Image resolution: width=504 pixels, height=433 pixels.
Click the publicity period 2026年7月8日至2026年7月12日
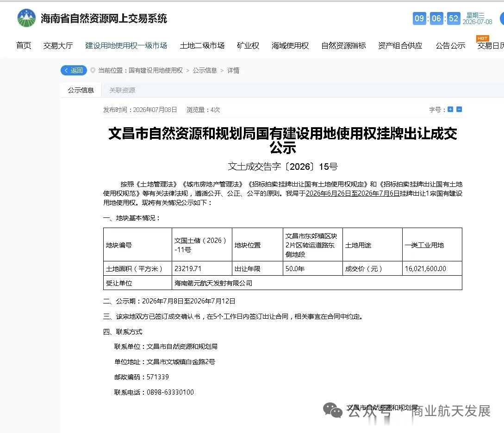(189, 301)
